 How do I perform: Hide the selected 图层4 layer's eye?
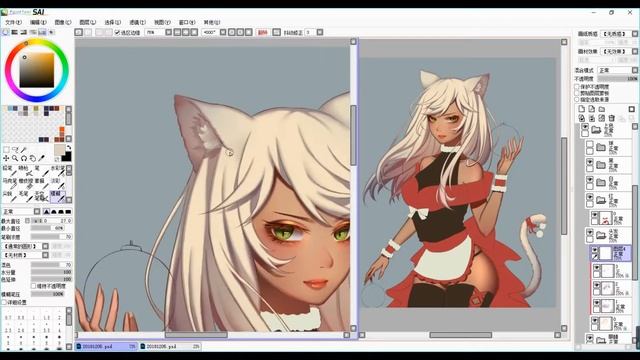(595, 250)
